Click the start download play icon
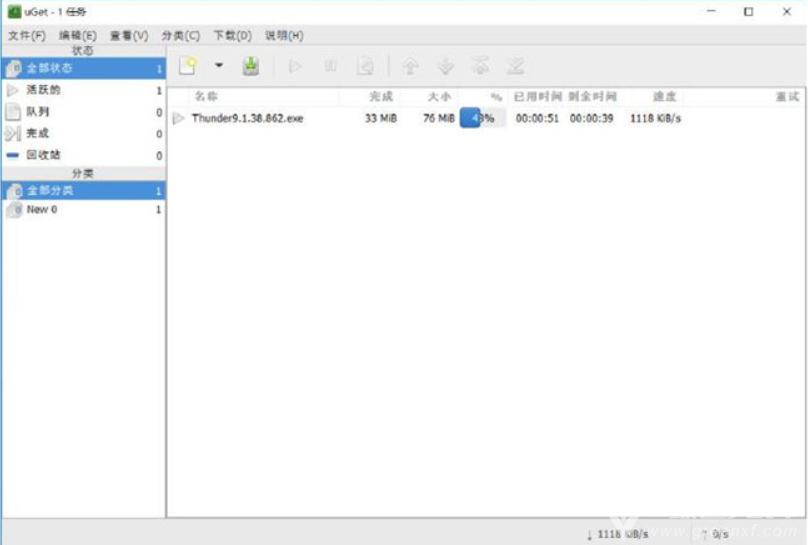The image size is (808, 545). pos(295,66)
